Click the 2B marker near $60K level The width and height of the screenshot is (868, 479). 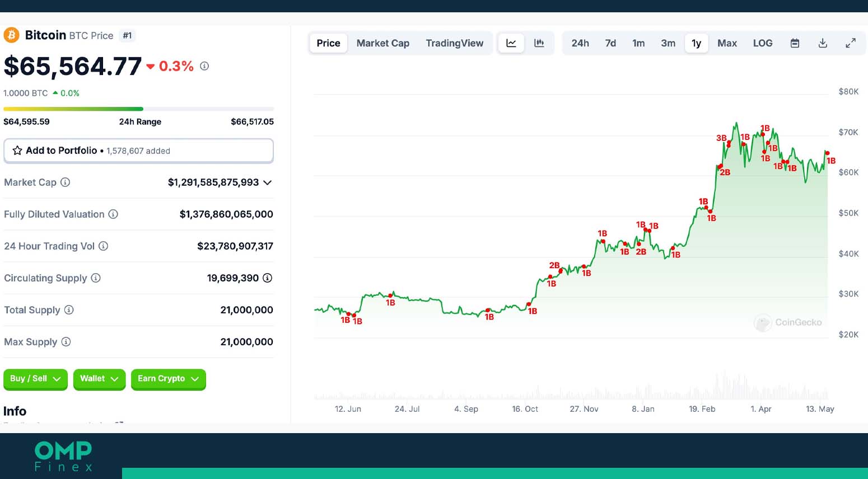point(725,172)
